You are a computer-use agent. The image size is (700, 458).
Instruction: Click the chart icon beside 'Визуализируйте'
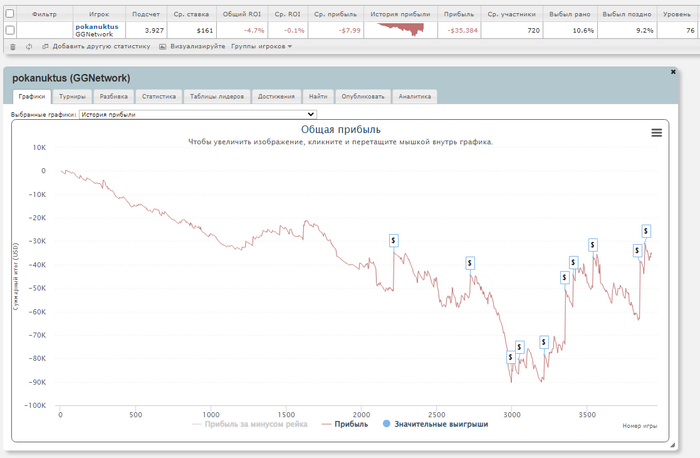pyautogui.click(x=162, y=46)
